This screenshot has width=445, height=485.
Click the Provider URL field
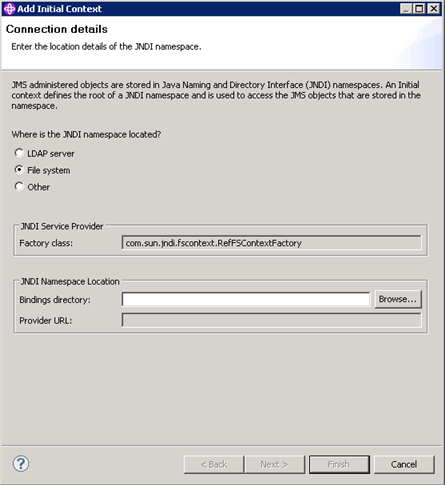(272, 320)
